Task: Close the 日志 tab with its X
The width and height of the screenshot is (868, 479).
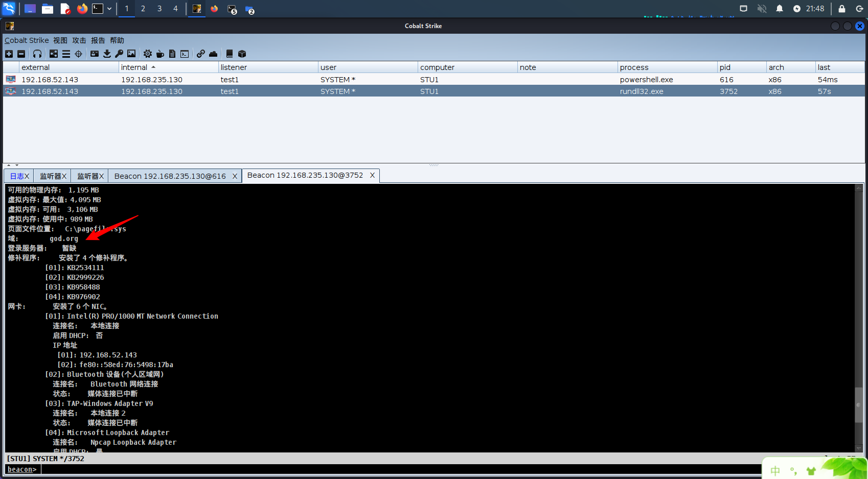Action: (x=27, y=176)
